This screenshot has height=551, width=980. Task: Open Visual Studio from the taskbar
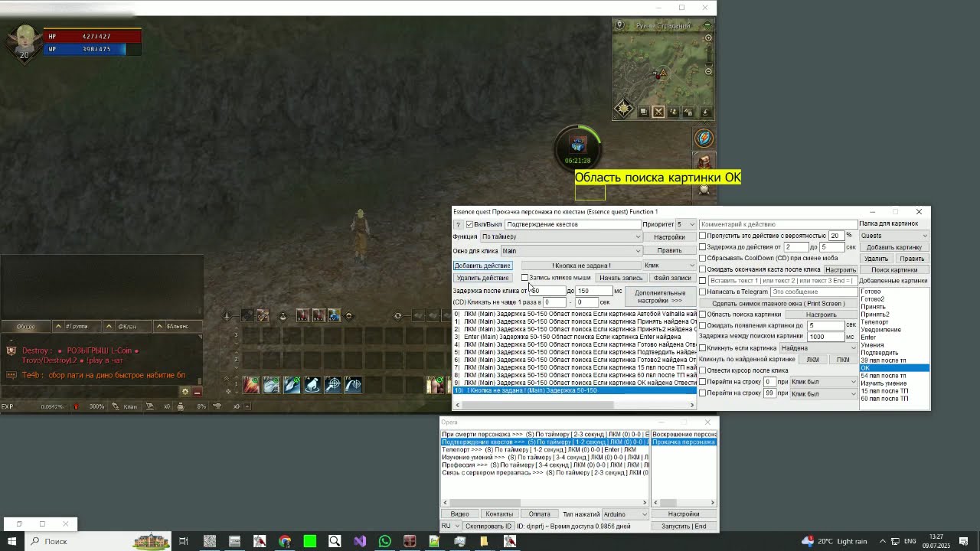360,541
